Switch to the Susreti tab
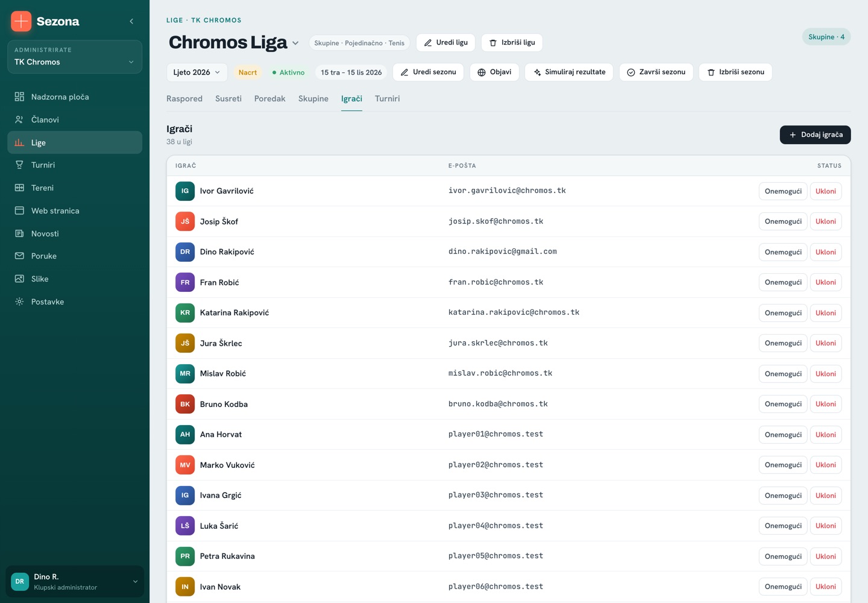868x603 pixels. tap(228, 99)
